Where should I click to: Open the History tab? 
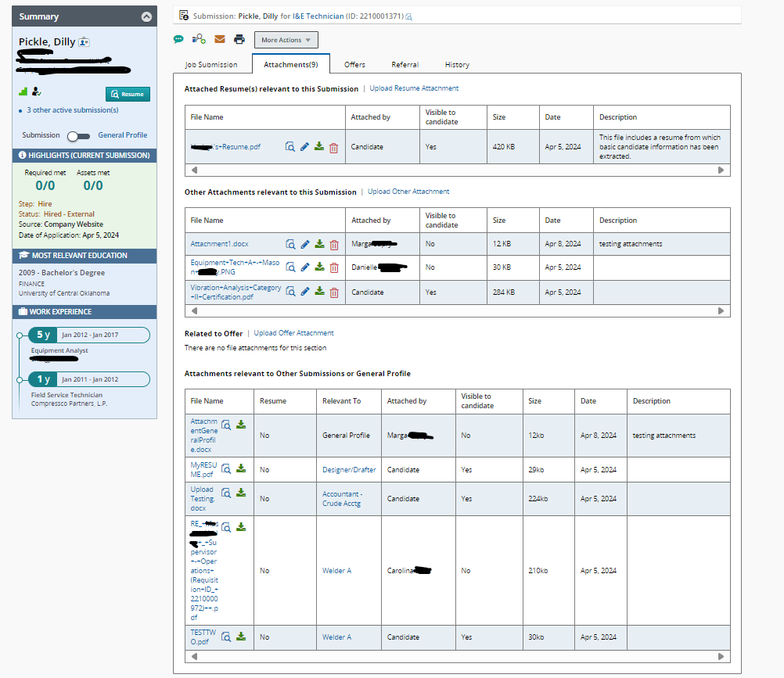coord(456,65)
